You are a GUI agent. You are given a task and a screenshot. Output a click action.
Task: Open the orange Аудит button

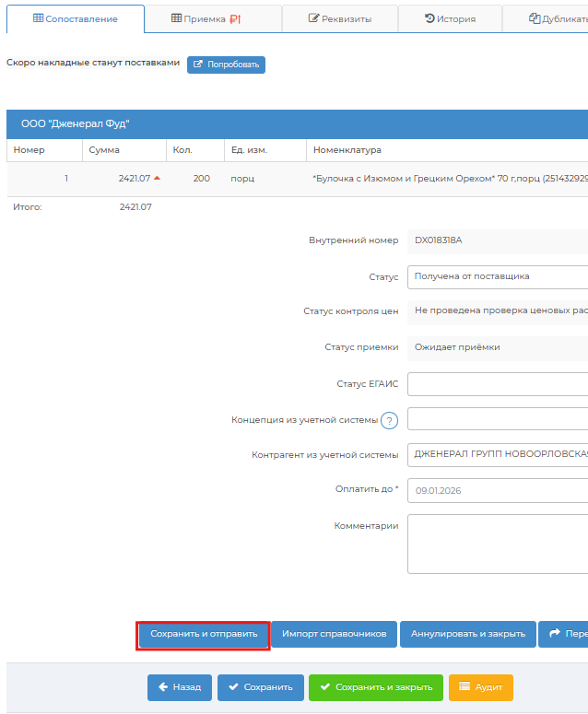point(480,687)
